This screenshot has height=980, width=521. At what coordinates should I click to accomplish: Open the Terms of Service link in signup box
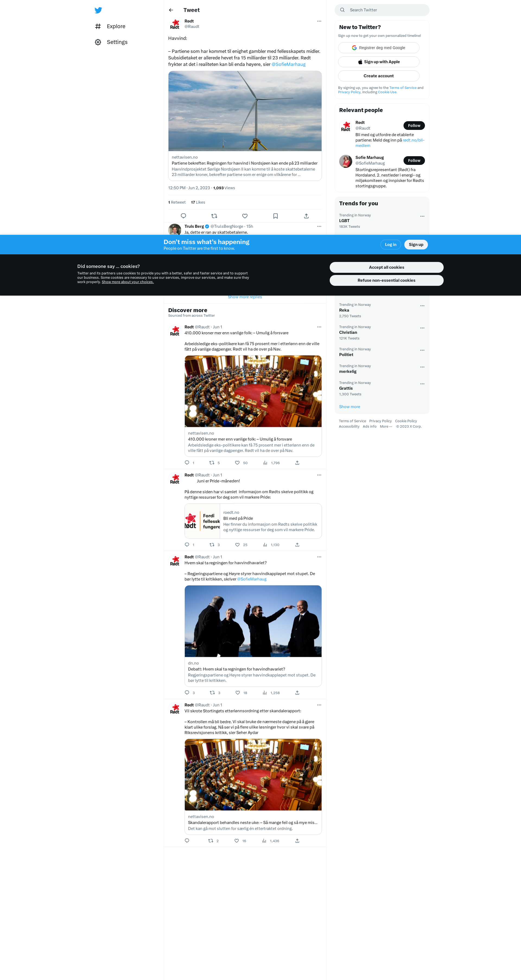pyautogui.click(x=403, y=88)
